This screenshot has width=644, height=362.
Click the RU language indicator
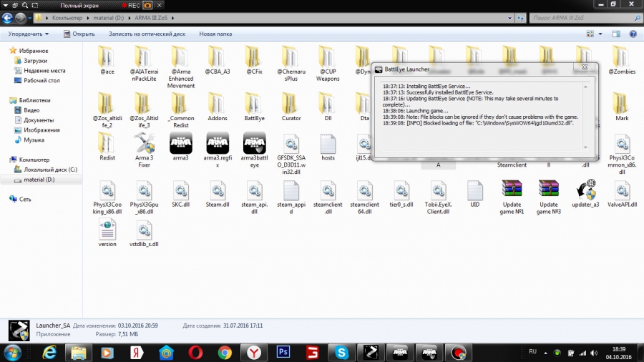532,352
